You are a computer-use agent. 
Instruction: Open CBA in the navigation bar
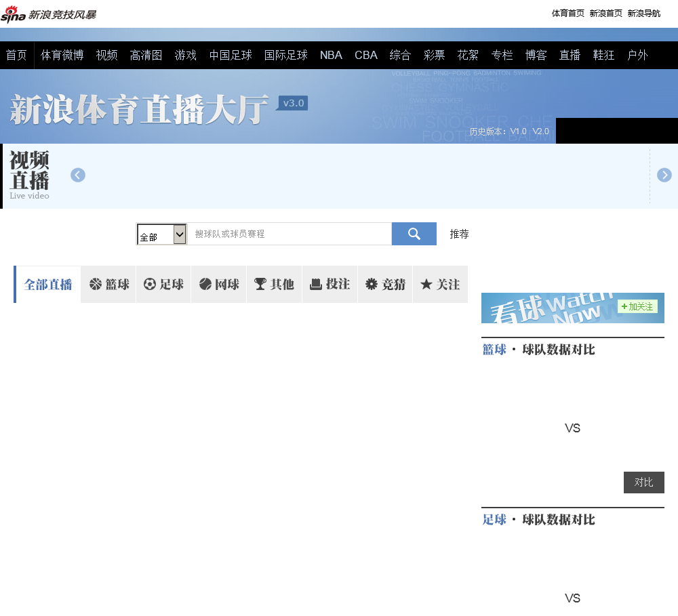[366, 56]
